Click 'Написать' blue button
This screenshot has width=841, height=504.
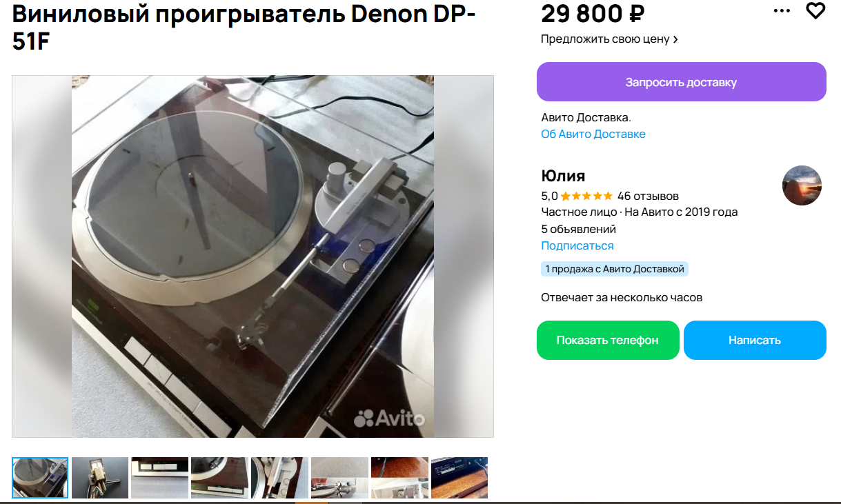point(755,340)
